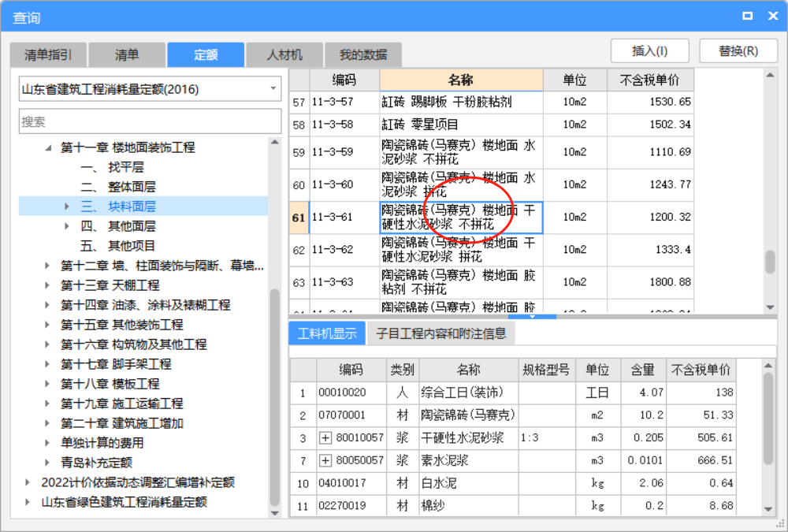This screenshot has height=532, width=788.
Task: Expand the 第十三章 天棚工程 chapter
Action: tap(46, 285)
